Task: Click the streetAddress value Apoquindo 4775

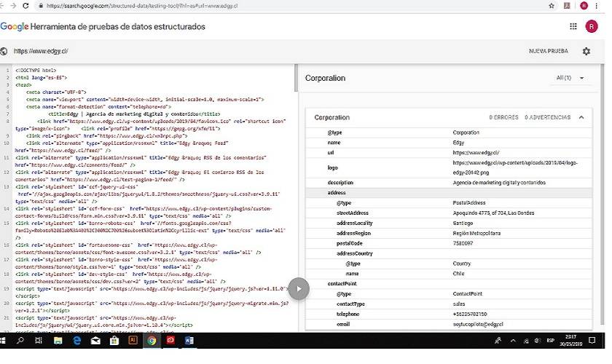Action: pos(493,213)
